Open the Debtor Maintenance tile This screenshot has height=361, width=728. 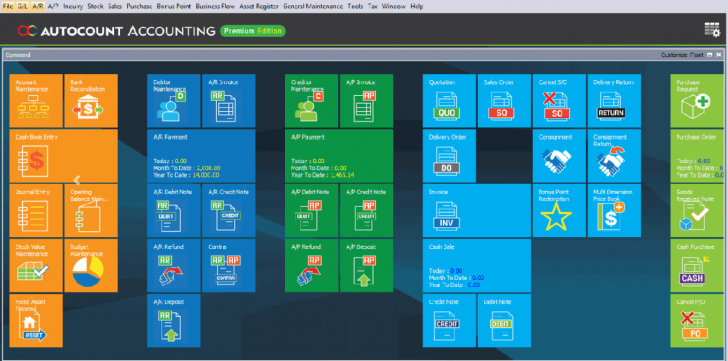174,101
